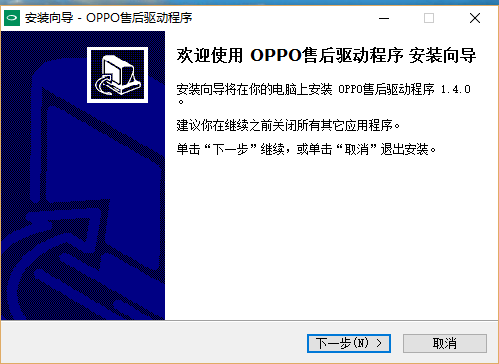Click the line 建议你在继续之前关闭所有其它应用程序
This screenshot has width=499, height=364.
[288, 126]
